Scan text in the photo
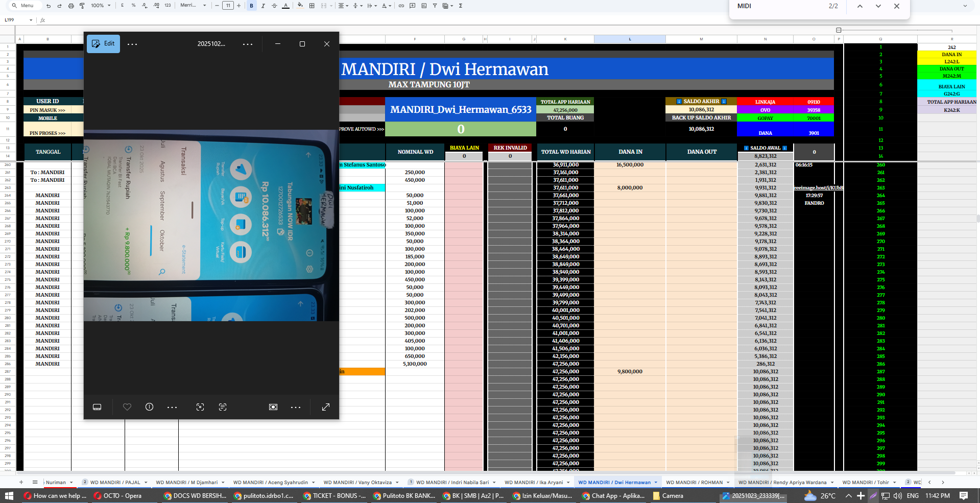The image size is (980, 503). [223, 407]
